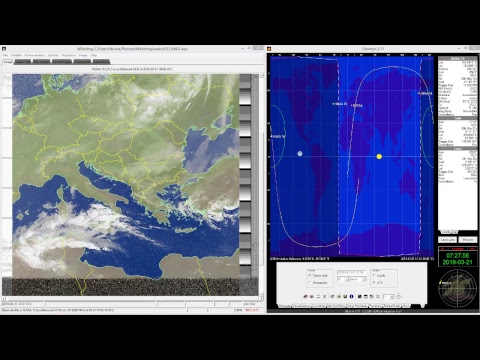Image resolution: width=480 pixels, height=360 pixels.
Task: Open the Enhancements menu in WXtoImg
Action: pyautogui.click(x=34, y=55)
